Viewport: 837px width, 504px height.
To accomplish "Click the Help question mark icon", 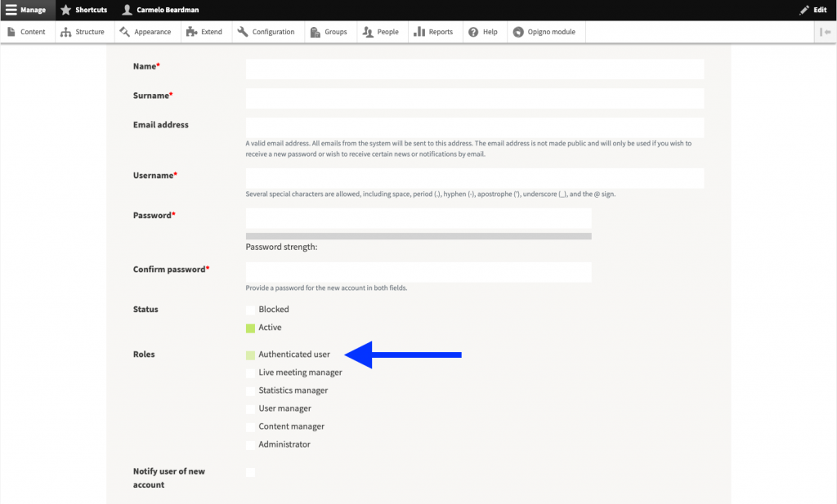I will (473, 32).
